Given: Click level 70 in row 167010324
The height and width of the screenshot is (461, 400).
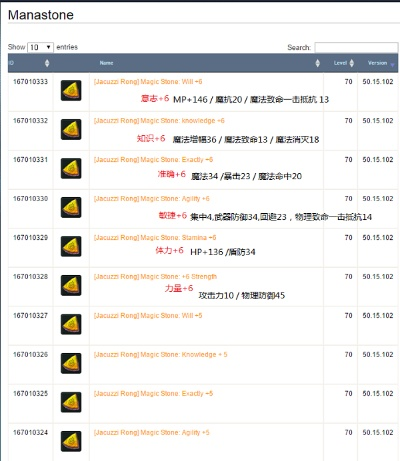Looking at the screenshot, I should [348, 433].
